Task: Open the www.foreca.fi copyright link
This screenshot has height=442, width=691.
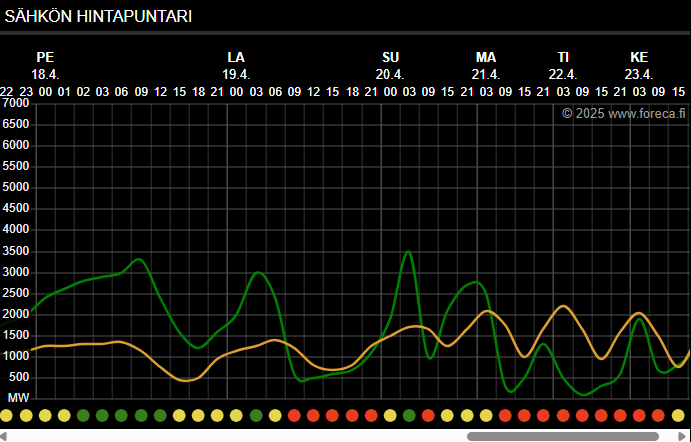Action: point(620,113)
